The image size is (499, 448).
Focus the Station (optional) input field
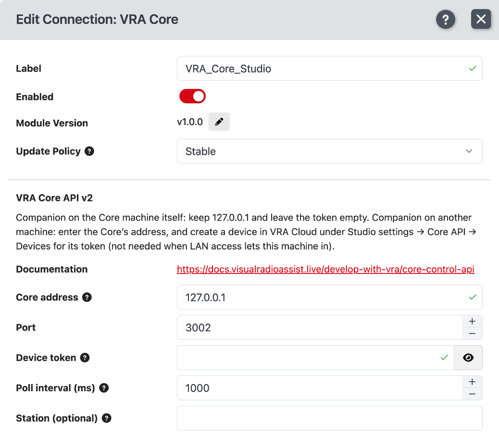point(329,418)
